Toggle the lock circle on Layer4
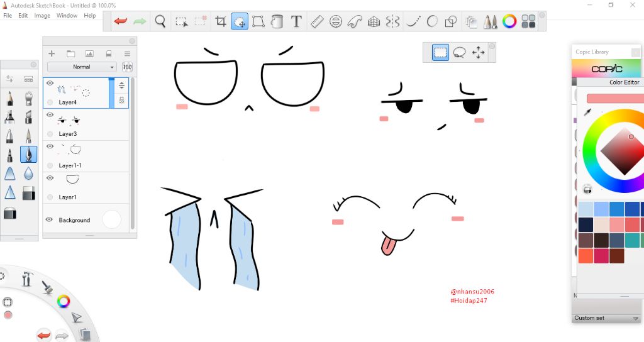This screenshot has width=644, height=342. click(x=50, y=102)
